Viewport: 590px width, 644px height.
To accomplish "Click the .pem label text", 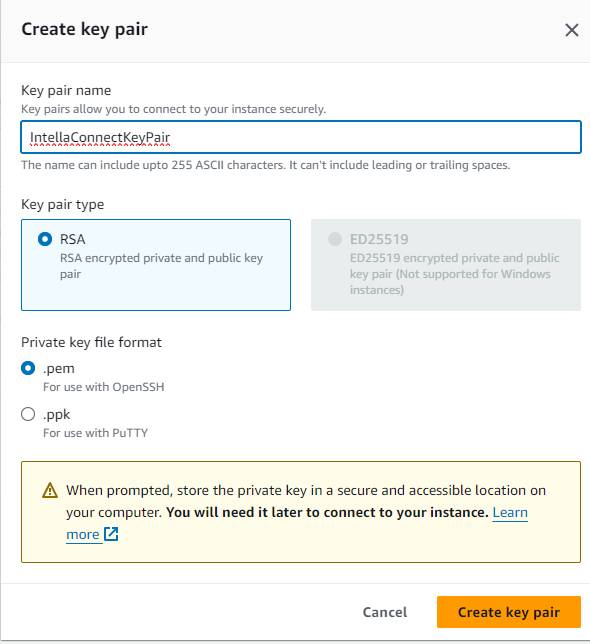I will (59, 368).
